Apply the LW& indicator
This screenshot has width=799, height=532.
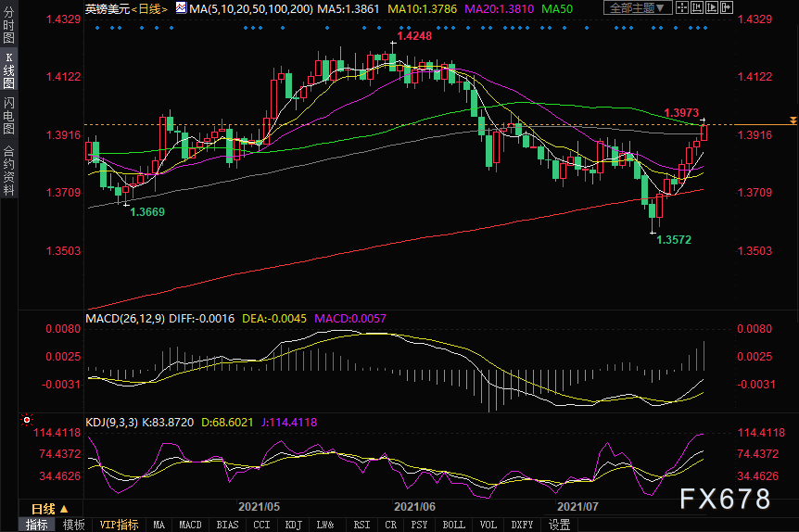pyautogui.click(x=325, y=525)
